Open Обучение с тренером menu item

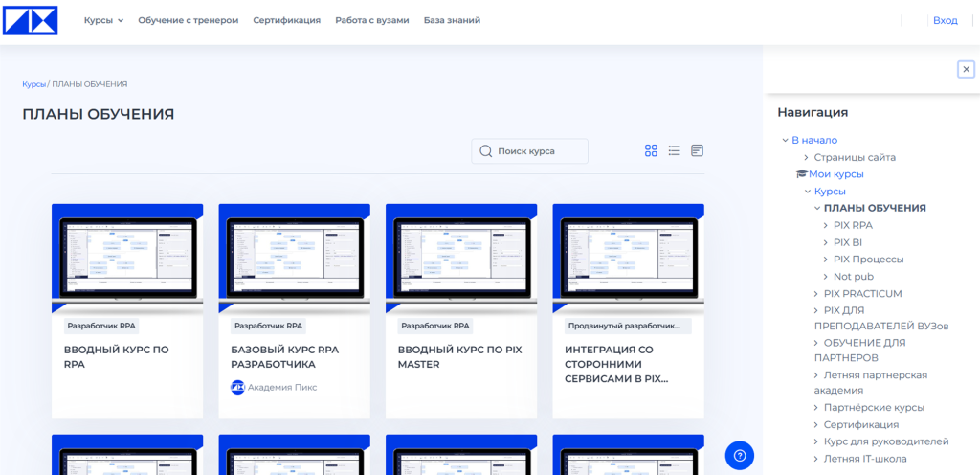[x=188, y=20]
